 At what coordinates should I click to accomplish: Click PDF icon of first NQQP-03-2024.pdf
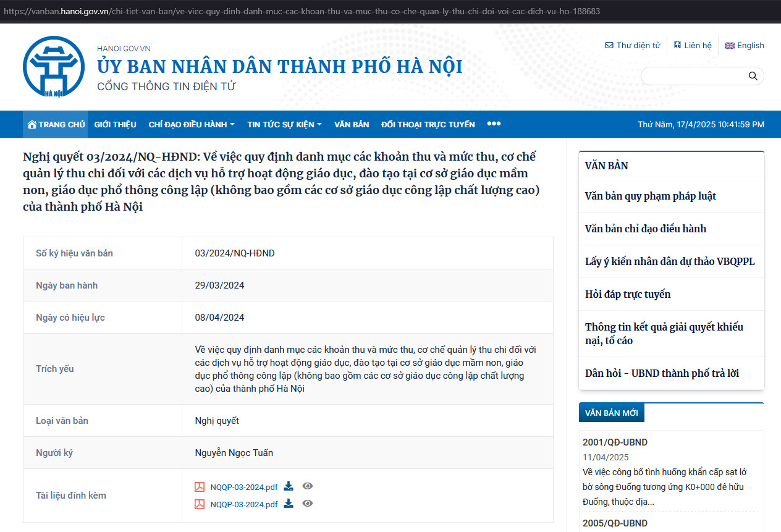point(200,486)
